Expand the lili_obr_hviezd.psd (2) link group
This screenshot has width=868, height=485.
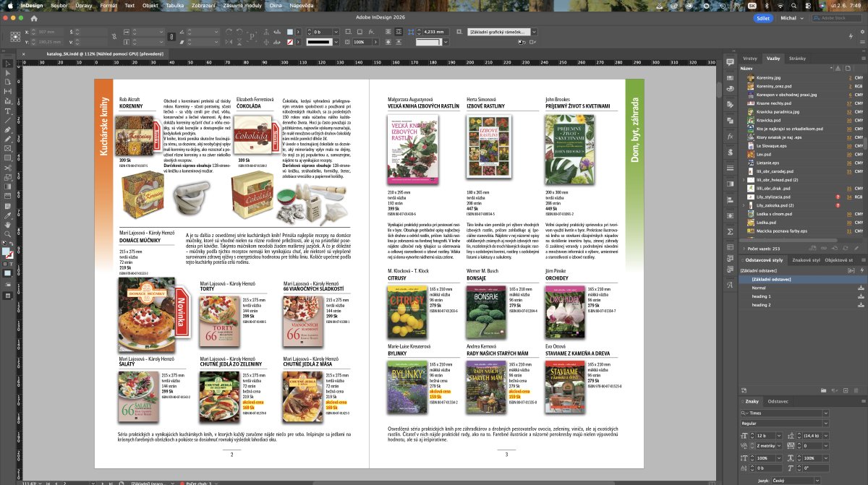click(744, 179)
